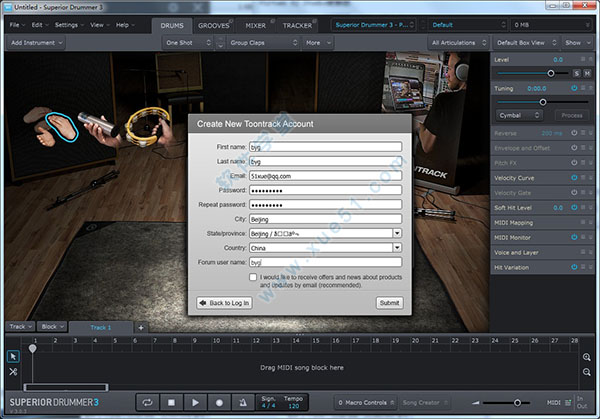Open Group Claps selector dropdown
Viewport: 600px width, 419px height.
pos(263,43)
